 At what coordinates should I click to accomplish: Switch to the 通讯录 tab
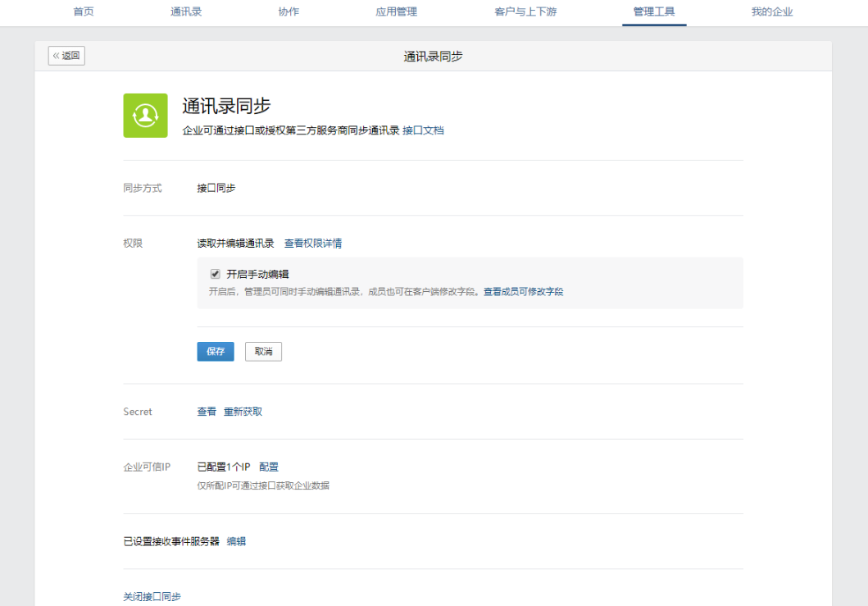click(186, 12)
